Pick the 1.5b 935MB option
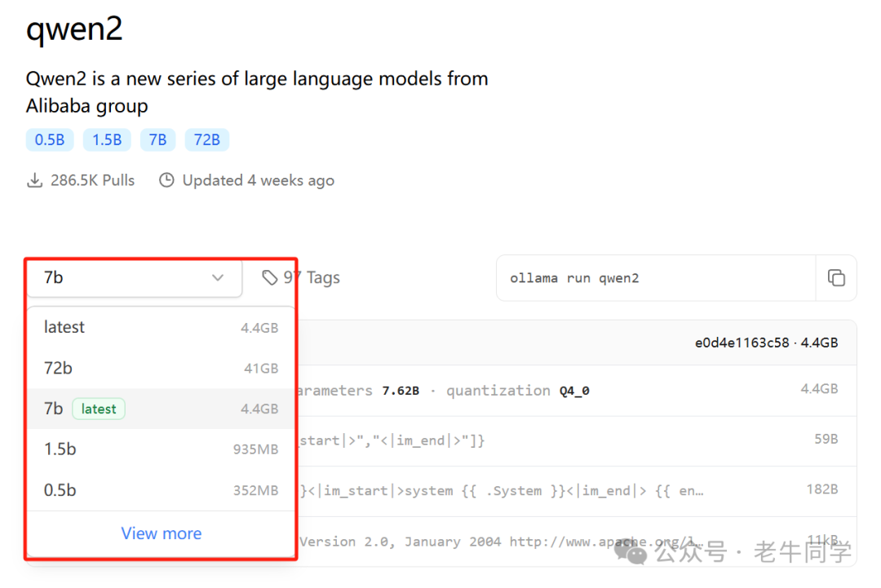The width and height of the screenshot is (881, 588). tap(162, 449)
